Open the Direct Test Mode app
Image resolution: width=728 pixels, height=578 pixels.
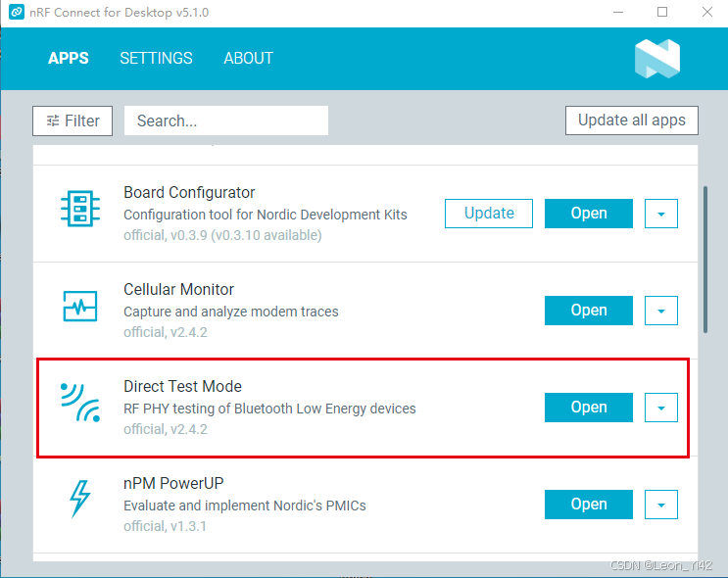click(589, 408)
